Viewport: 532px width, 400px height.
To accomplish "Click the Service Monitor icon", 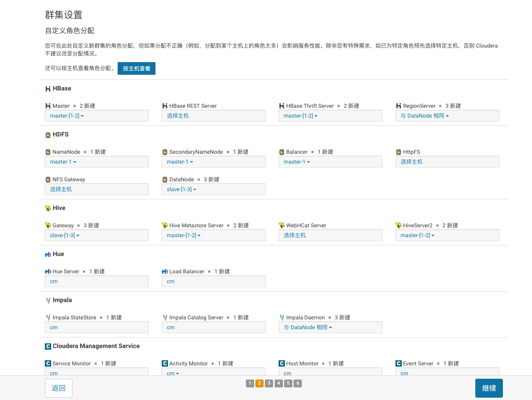I will pyautogui.click(x=48, y=363).
